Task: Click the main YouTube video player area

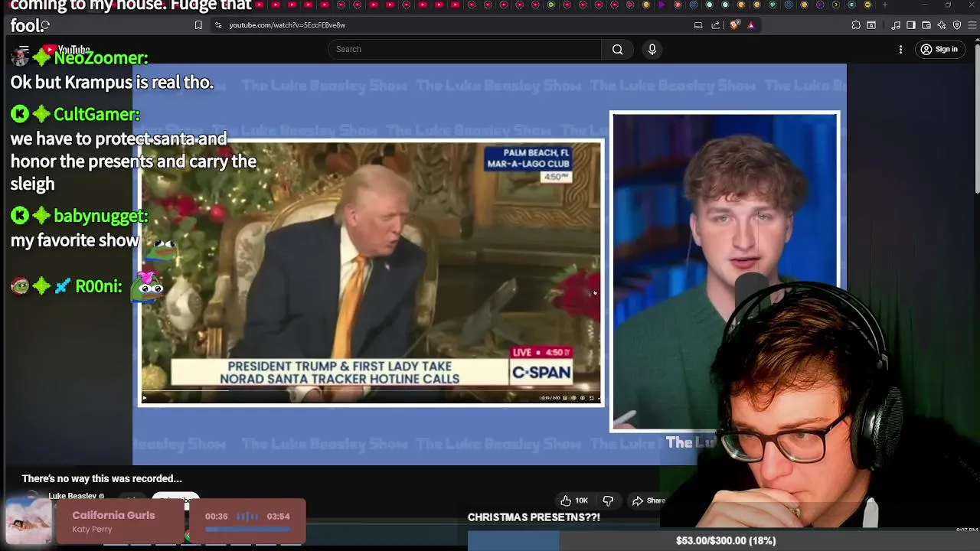Action: click(x=489, y=264)
